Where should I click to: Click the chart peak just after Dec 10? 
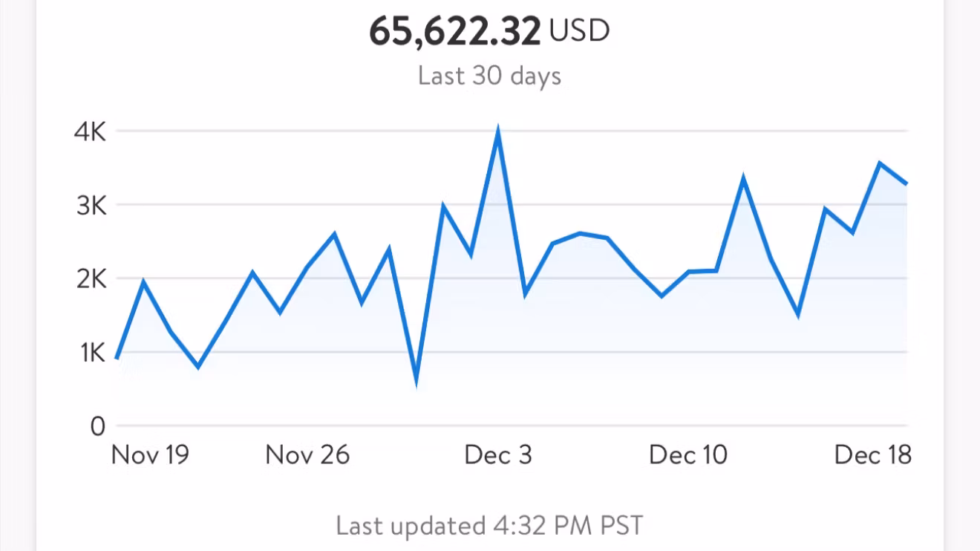743,179
